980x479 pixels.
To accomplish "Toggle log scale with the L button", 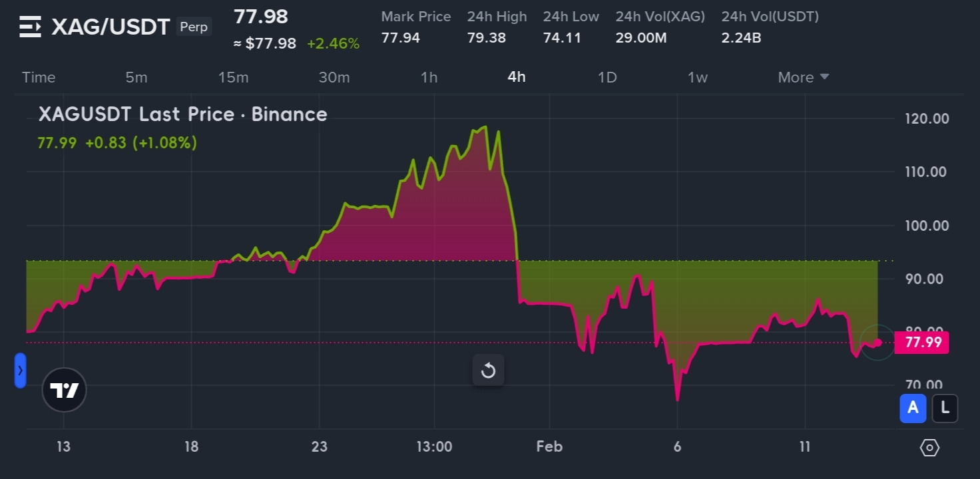I will (x=945, y=408).
